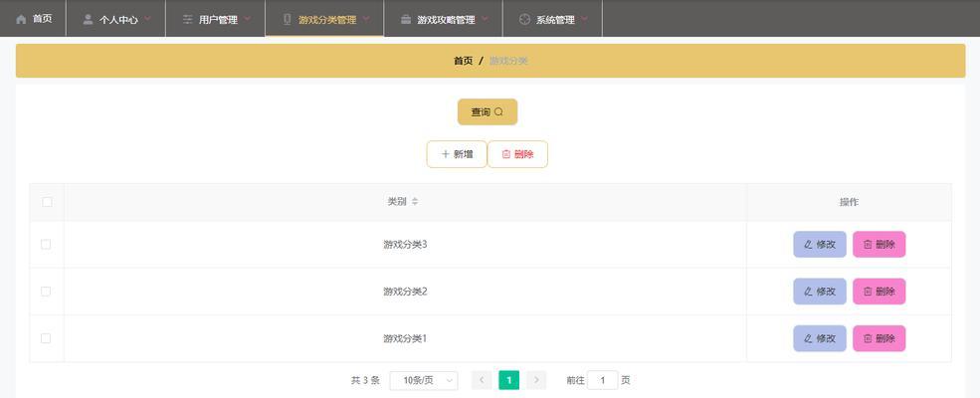
Task: Click the 前往 page number input field
Action: (x=602, y=380)
